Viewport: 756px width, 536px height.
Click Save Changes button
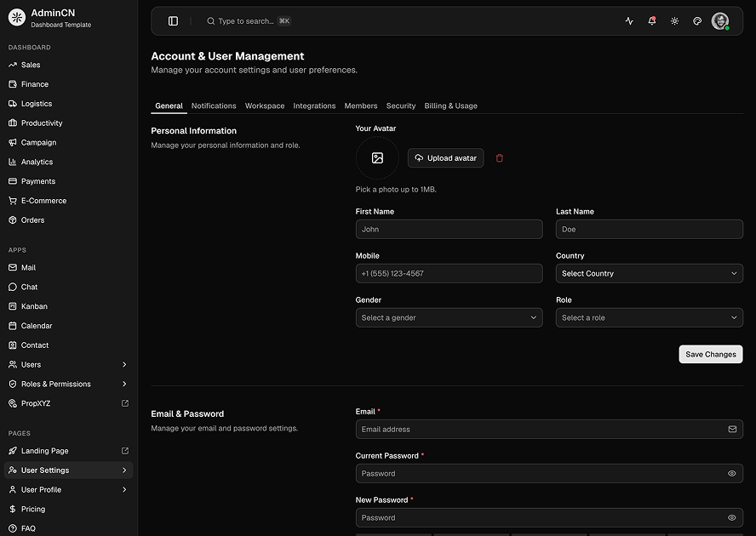pos(711,354)
